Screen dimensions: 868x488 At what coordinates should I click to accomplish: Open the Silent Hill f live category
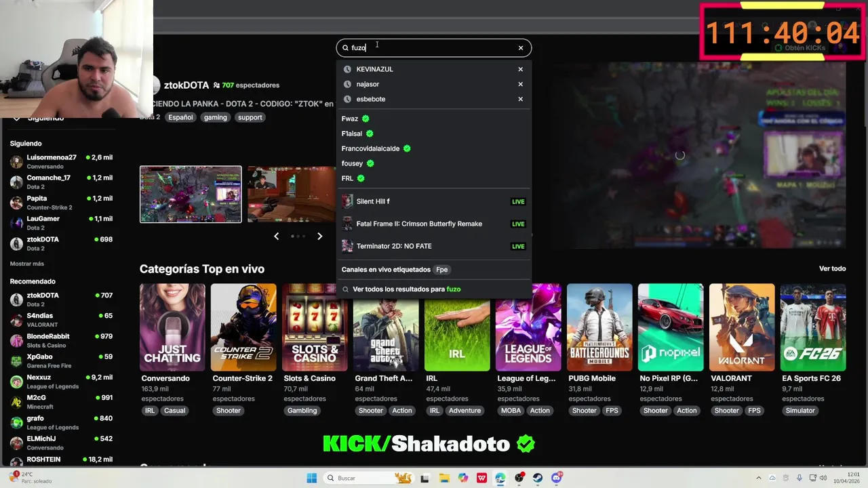click(434, 201)
